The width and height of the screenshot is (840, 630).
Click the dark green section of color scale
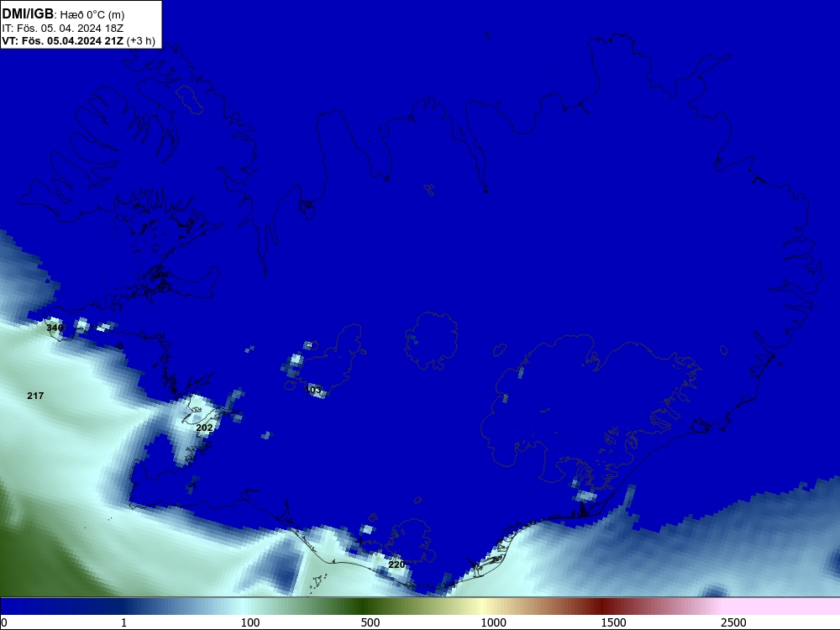[x=365, y=606]
